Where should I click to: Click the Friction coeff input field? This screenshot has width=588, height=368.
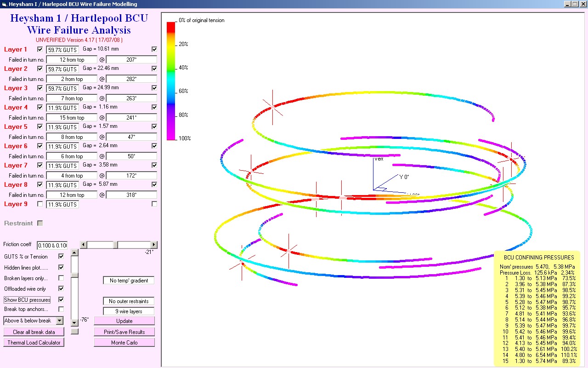52,245
